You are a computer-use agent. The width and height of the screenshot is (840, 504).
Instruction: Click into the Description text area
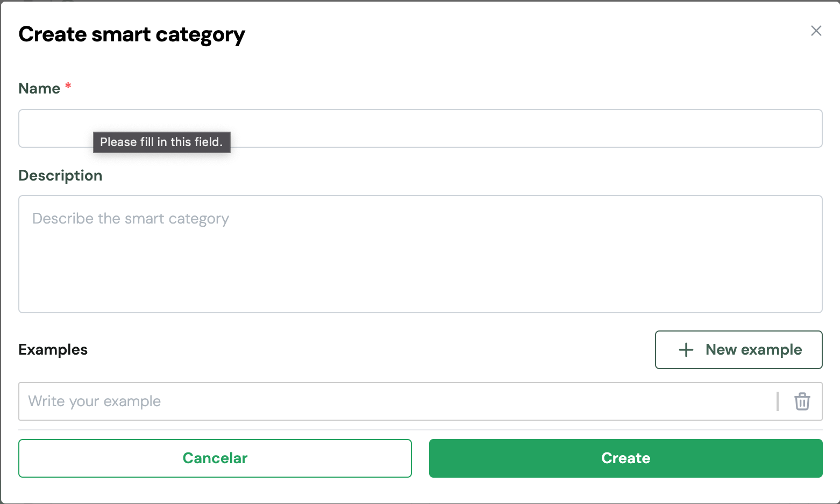click(x=419, y=254)
